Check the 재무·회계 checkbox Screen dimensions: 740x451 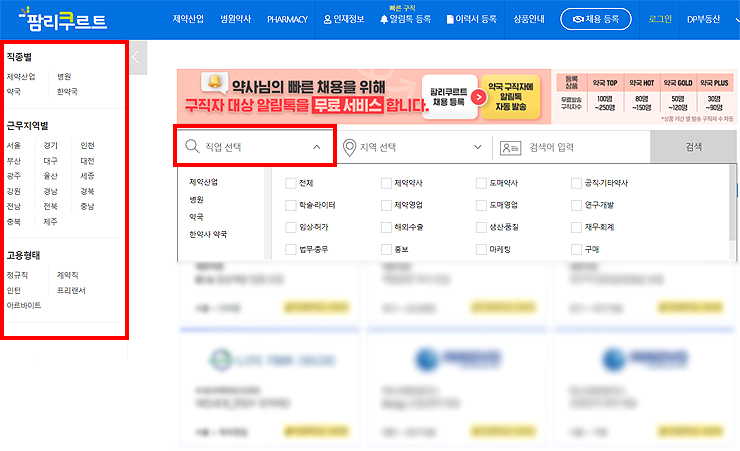click(576, 227)
